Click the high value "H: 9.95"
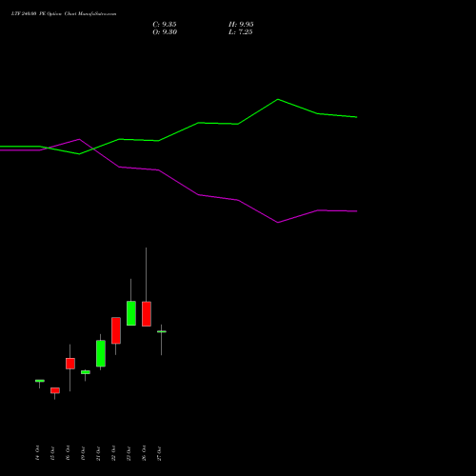This screenshot has height=476, width=476. pos(241,25)
